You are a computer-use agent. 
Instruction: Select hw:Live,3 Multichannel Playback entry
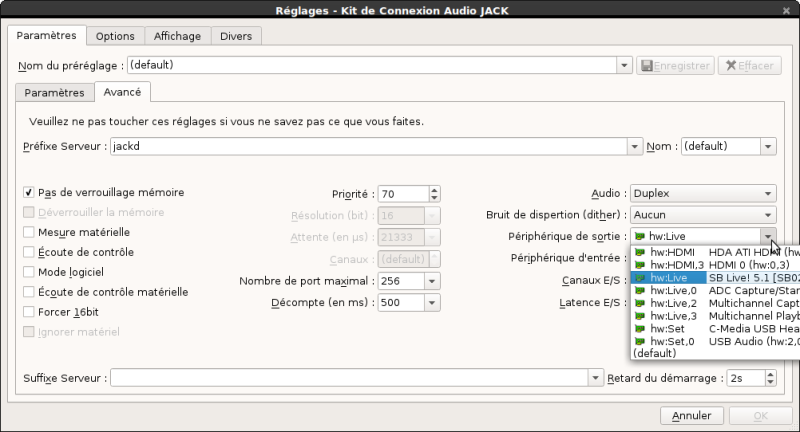tap(716, 316)
